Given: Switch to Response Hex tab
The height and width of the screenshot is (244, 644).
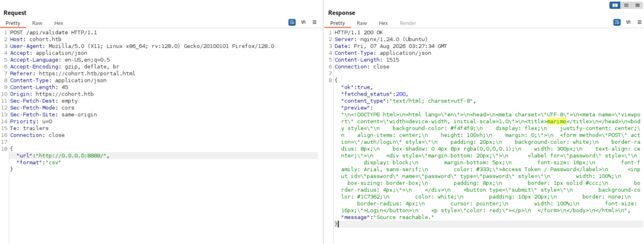Looking at the screenshot, I should click(383, 23).
